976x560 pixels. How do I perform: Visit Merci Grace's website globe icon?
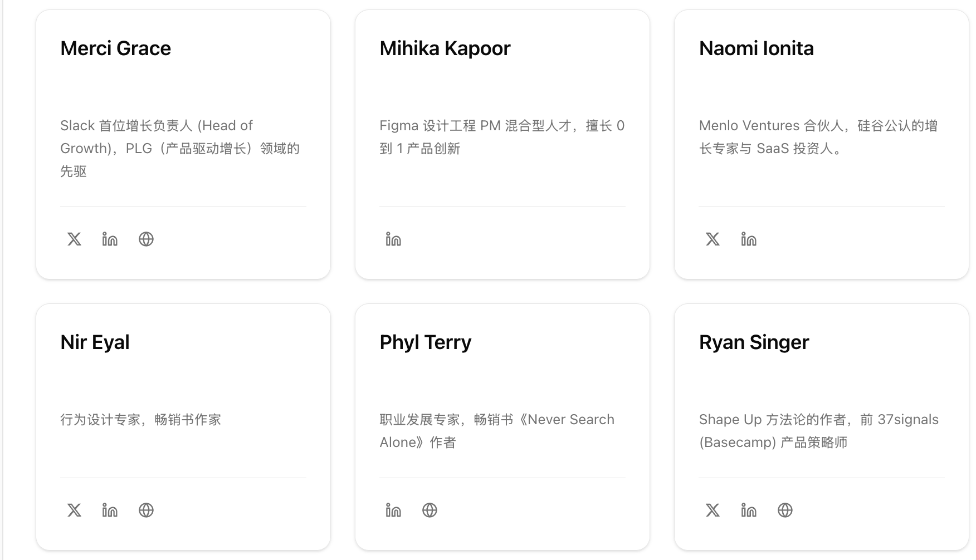click(x=146, y=239)
